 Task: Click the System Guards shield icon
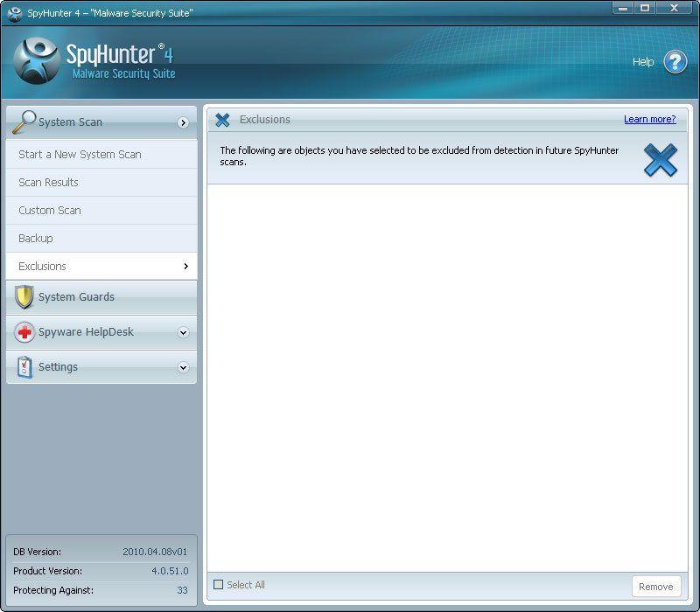24,297
